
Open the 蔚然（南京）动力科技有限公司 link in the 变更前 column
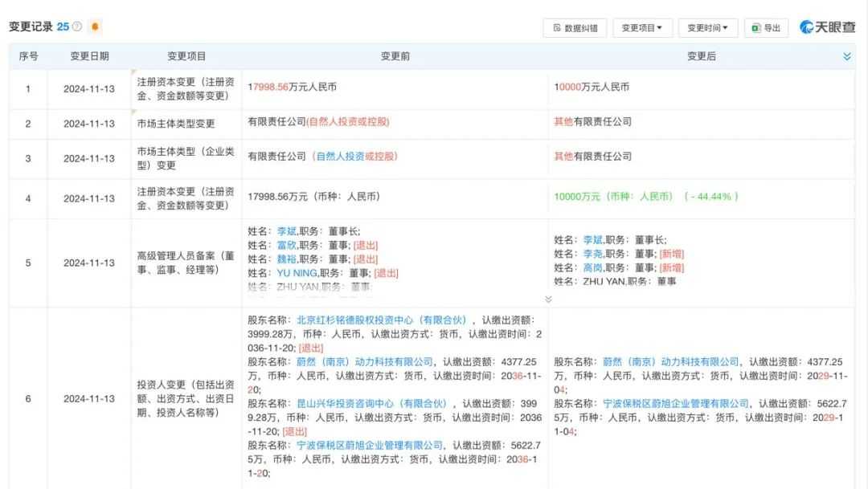pyautogui.click(x=365, y=362)
